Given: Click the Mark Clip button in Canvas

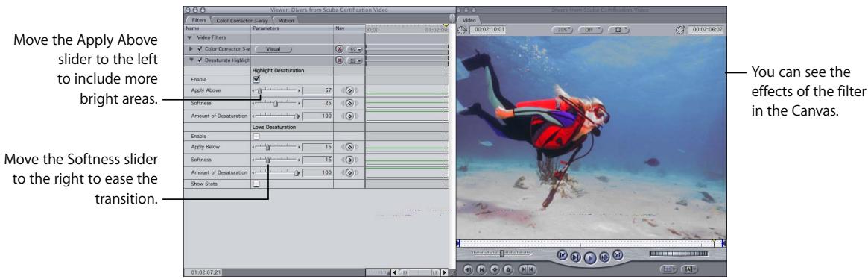Looking at the screenshot, I should click(x=481, y=269).
